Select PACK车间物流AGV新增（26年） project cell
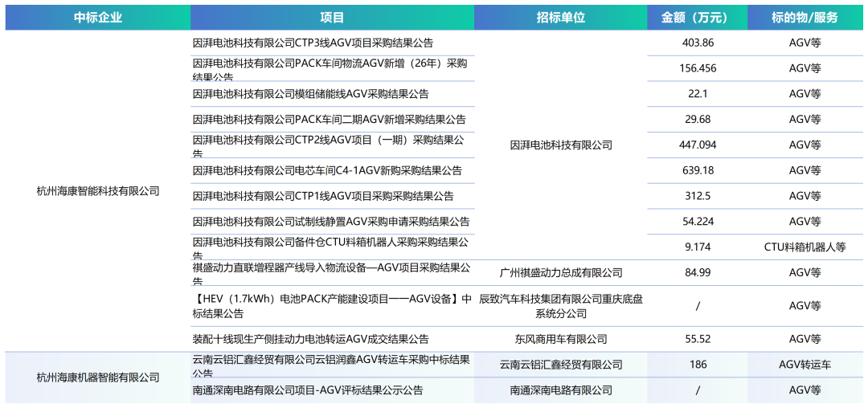Screen dimensions: 868x408 click(332, 68)
